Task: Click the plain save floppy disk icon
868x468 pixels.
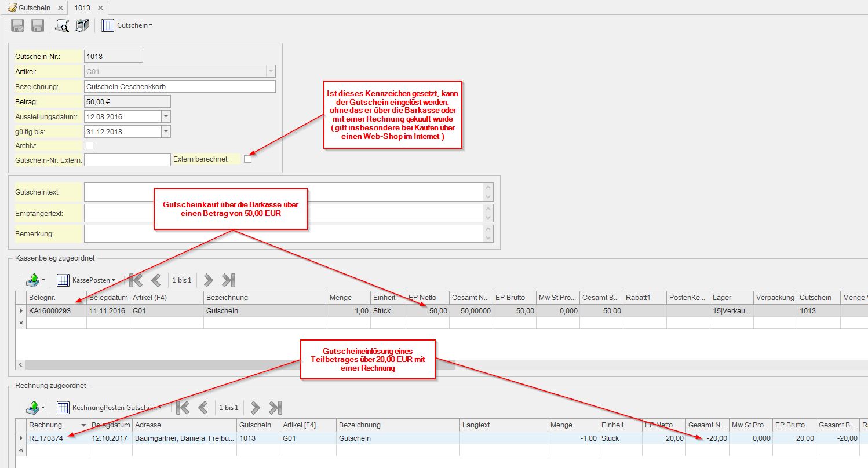Action: tap(38, 25)
